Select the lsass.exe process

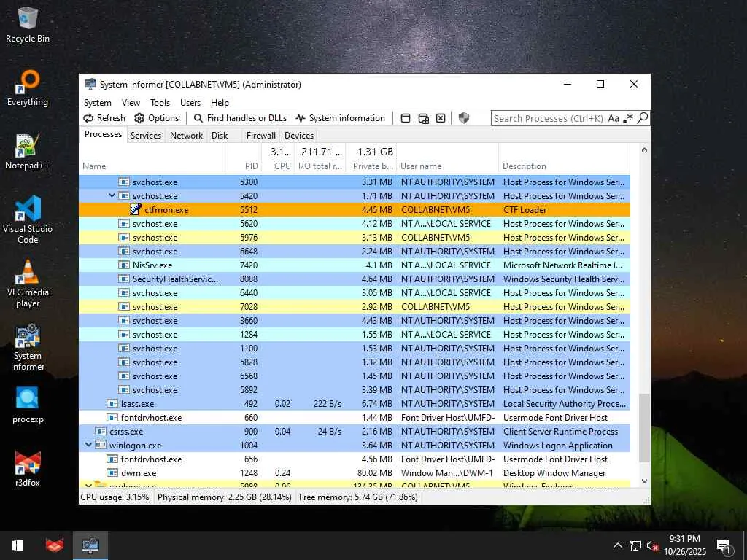click(x=355, y=404)
